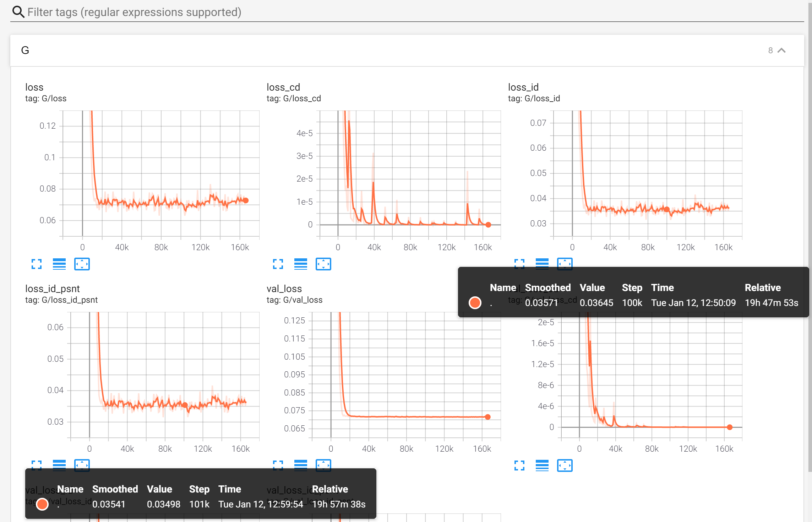812x522 pixels.
Task: Expand the loss_cd chart to full size
Action: [x=278, y=264]
